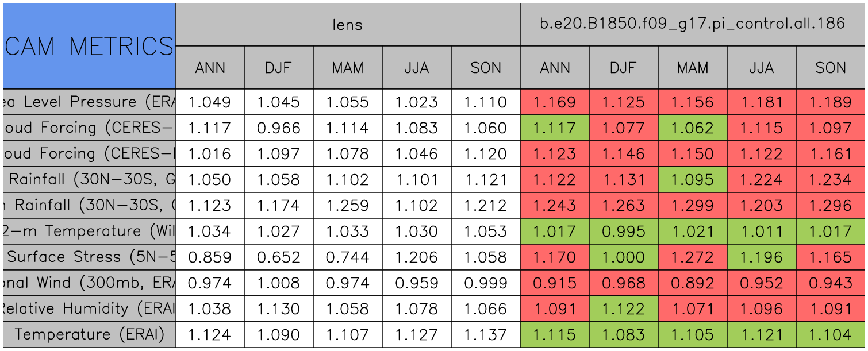
Task: Click the Sea Level Pressure row label
Action: (x=89, y=102)
